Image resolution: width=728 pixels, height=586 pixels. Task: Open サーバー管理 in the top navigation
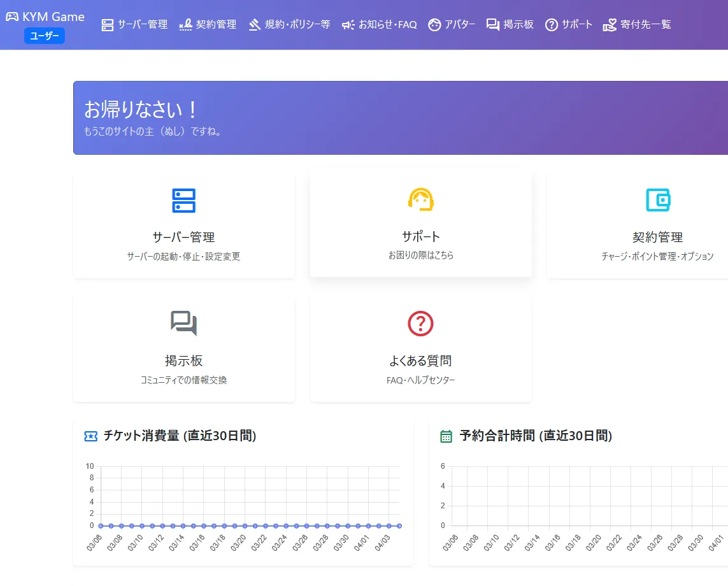coord(134,25)
